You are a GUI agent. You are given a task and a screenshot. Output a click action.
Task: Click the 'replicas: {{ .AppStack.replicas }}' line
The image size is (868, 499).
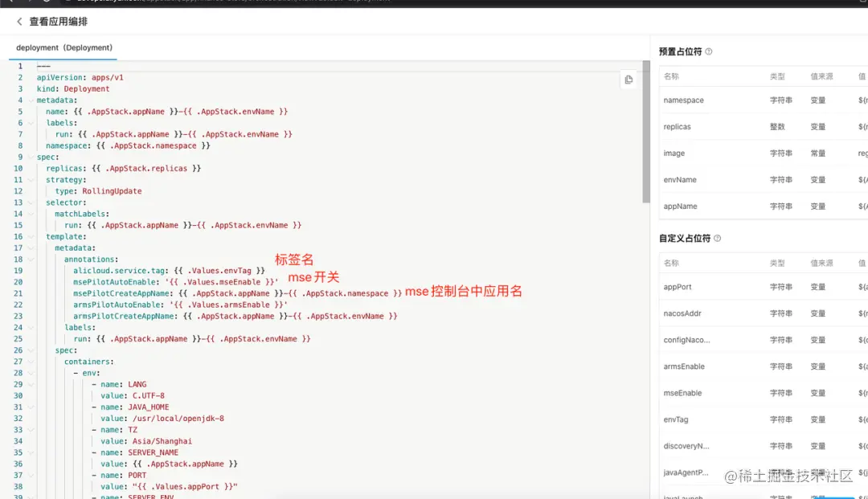point(124,168)
